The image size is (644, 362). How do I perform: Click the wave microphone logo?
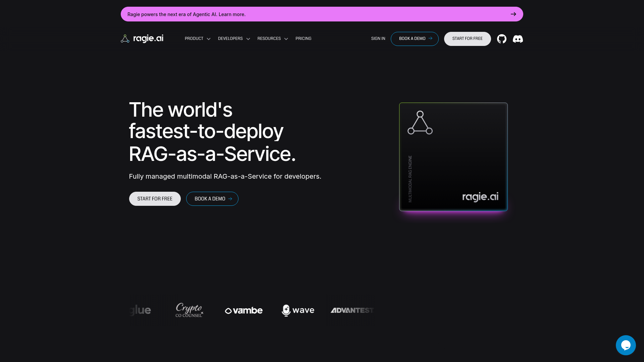(298, 310)
